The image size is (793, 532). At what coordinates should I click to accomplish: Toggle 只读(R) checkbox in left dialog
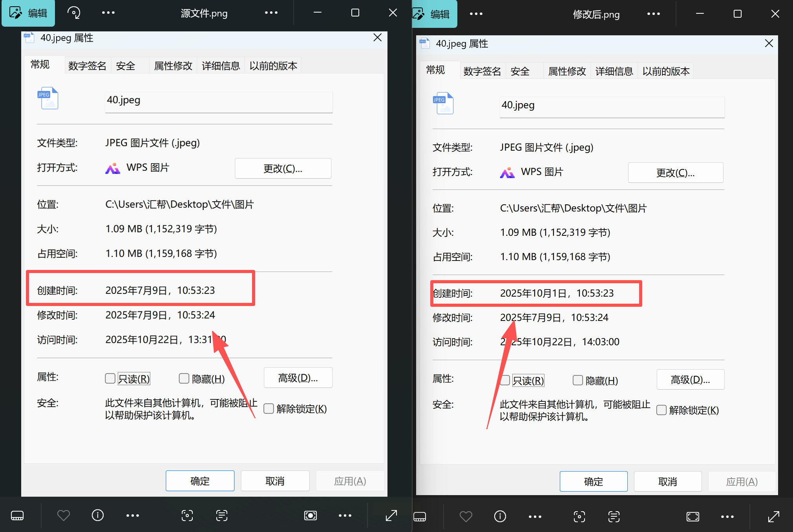(110, 378)
